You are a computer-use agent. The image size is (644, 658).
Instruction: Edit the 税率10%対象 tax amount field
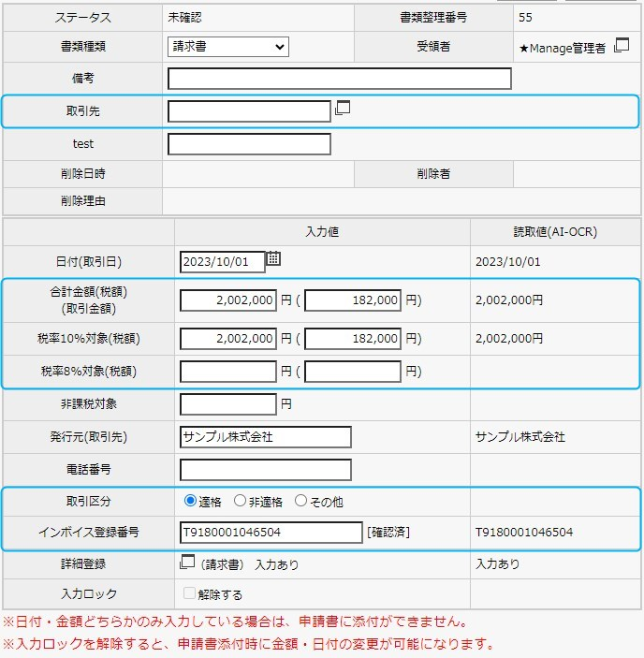[x=353, y=339]
